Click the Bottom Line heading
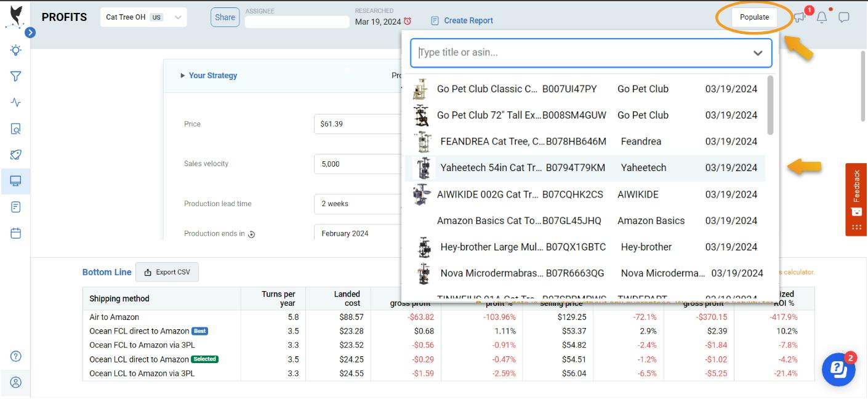Screen dimensions: 868x400 click(x=107, y=272)
